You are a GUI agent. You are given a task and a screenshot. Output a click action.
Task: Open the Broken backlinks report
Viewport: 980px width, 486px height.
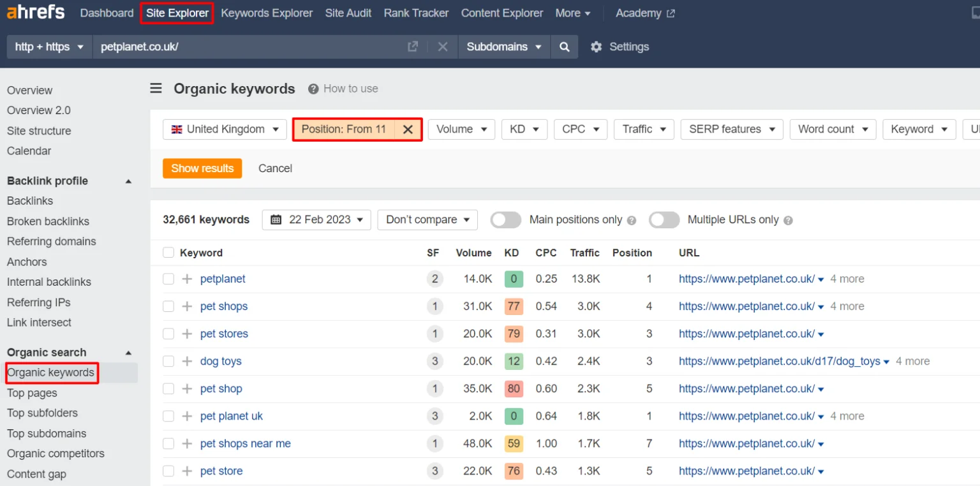(x=48, y=221)
